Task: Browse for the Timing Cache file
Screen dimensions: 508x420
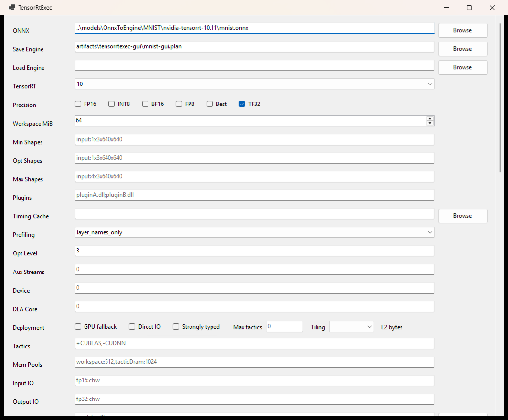Action: click(x=463, y=216)
